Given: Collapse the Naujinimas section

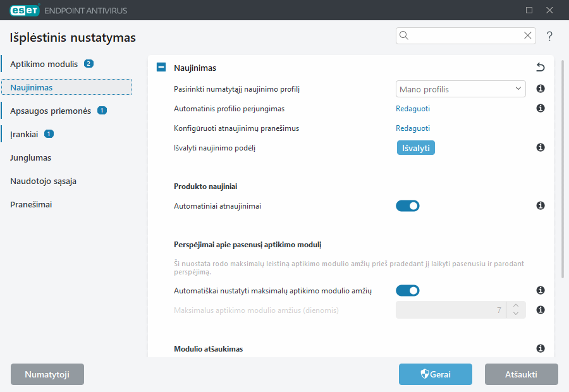Looking at the screenshot, I should pyautogui.click(x=161, y=67).
